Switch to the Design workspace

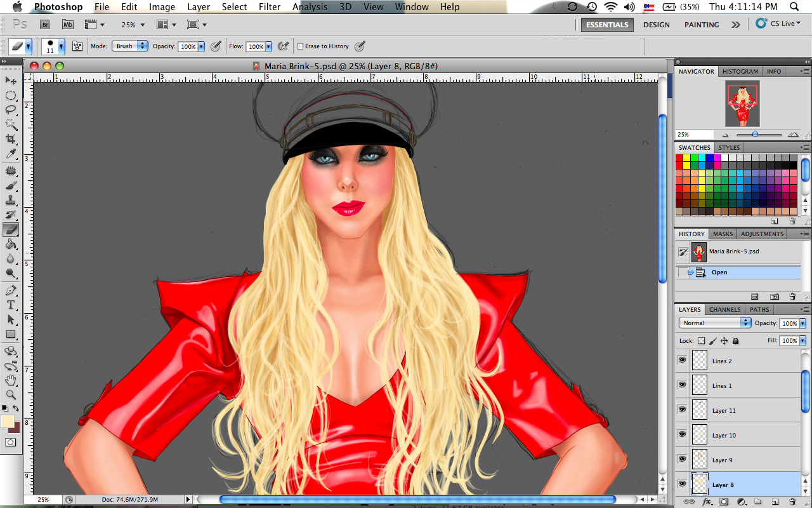(x=656, y=25)
